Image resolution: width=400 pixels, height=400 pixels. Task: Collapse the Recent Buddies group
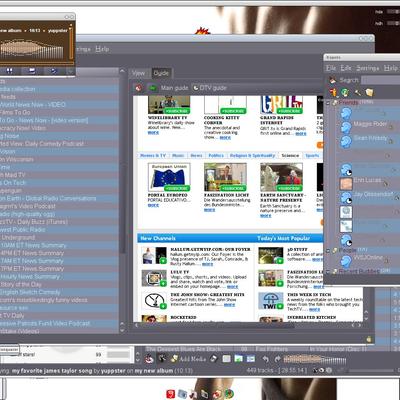pyautogui.click(x=328, y=272)
